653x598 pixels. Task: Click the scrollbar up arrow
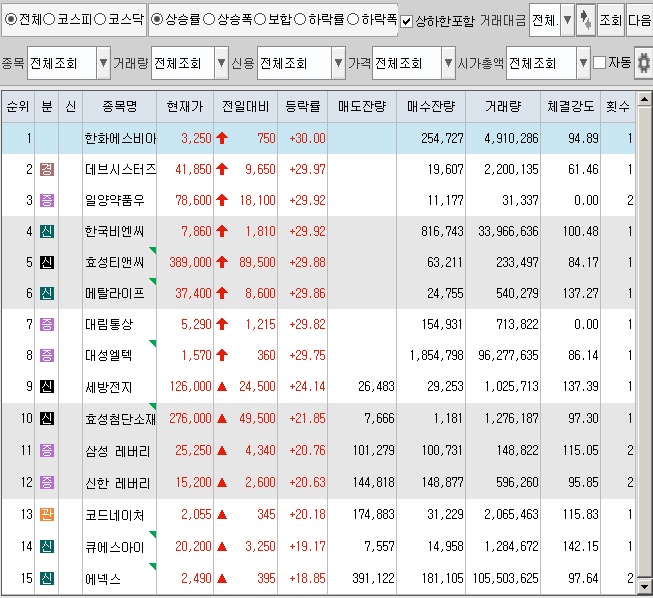click(x=644, y=99)
